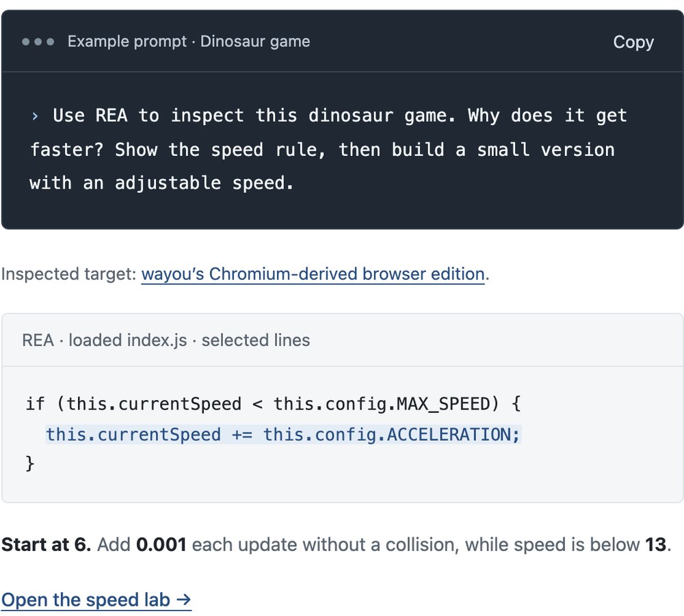
Task: Click the 'REA · loaded index.js · selected lines' header
Action: click(166, 340)
